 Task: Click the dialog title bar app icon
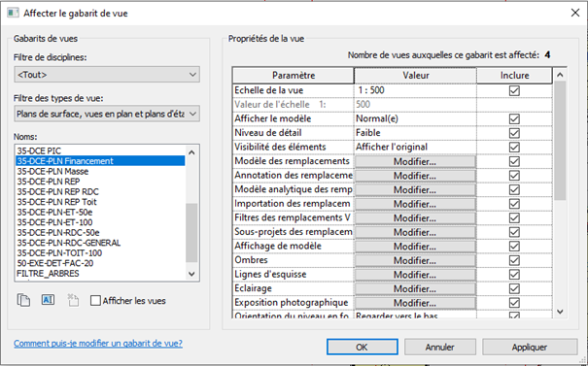[13, 13]
